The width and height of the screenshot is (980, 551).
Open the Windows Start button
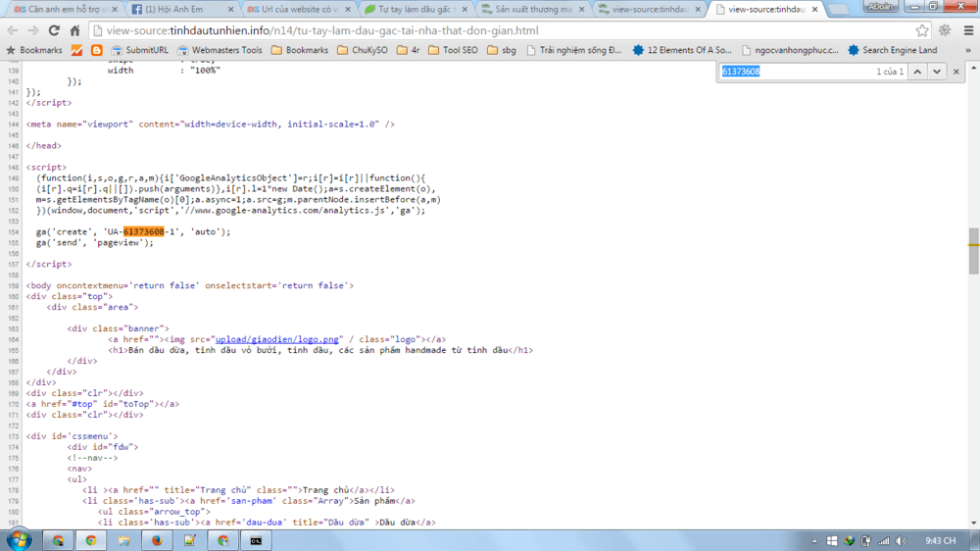coord(19,540)
